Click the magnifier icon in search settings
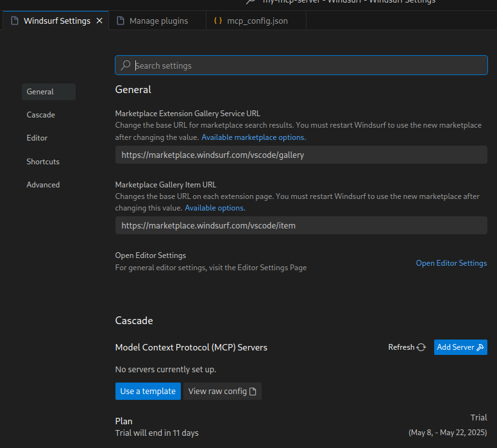Image resolution: width=497 pixels, height=448 pixels. [x=126, y=65]
